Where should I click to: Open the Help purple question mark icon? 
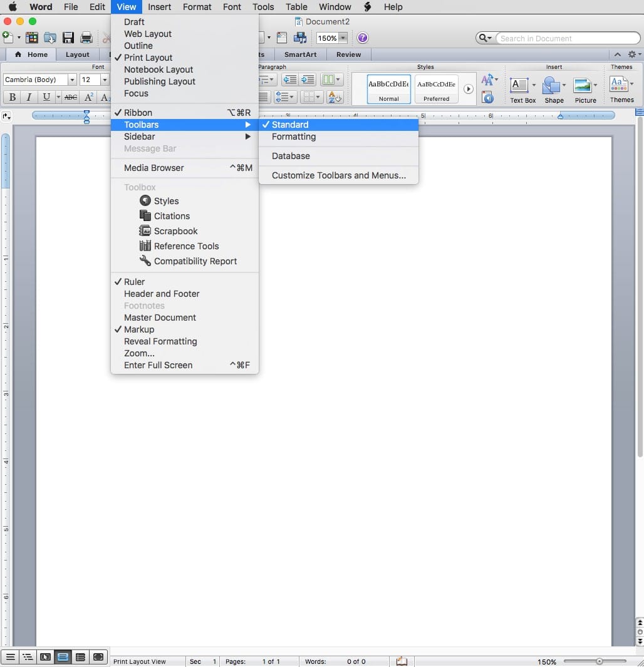pyautogui.click(x=362, y=38)
